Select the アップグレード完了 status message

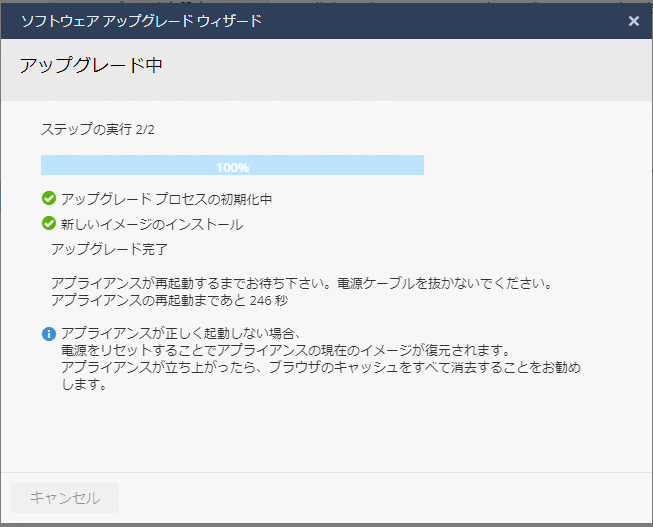pos(109,249)
